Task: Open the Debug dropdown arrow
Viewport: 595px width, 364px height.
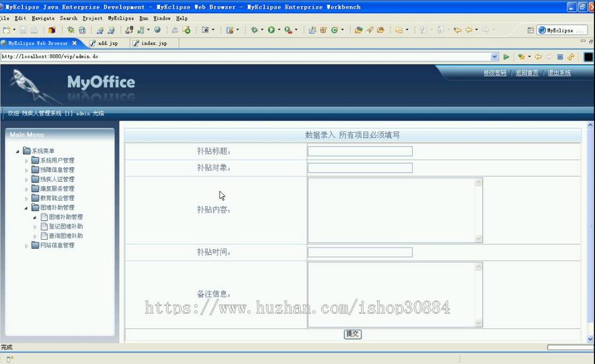Action: pyautogui.click(x=262, y=30)
